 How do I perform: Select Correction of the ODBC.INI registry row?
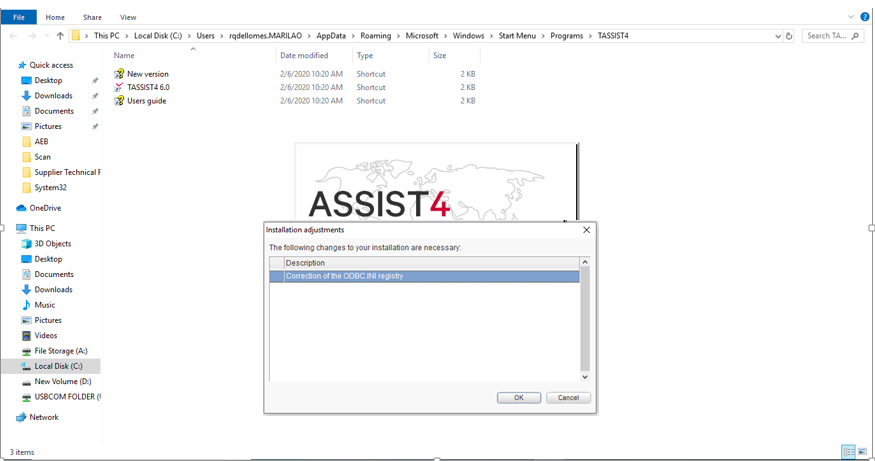425,276
